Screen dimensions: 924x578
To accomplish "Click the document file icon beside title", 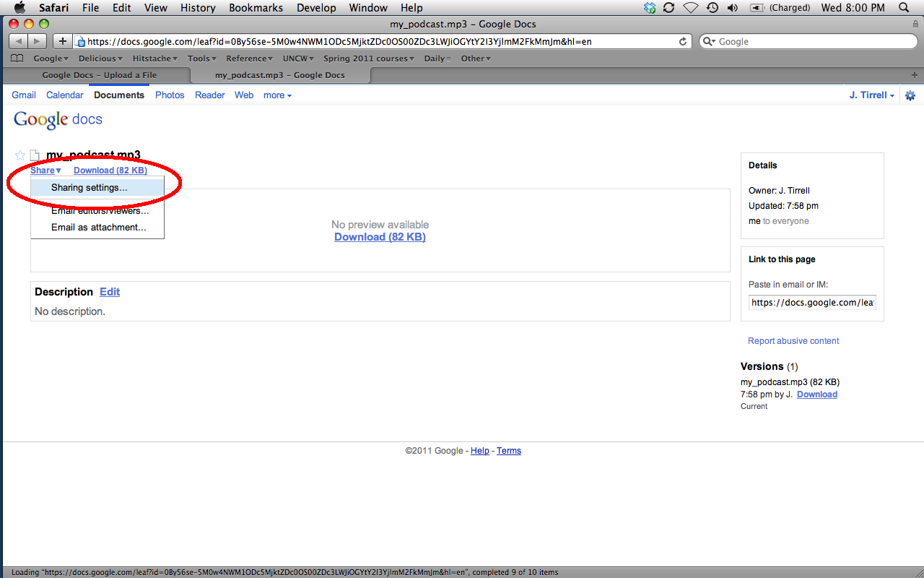I will pyautogui.click(x=35, y=155).
